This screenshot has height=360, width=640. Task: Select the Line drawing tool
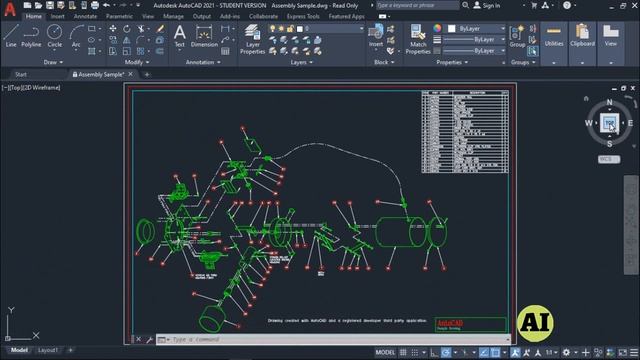click(11, 36)
